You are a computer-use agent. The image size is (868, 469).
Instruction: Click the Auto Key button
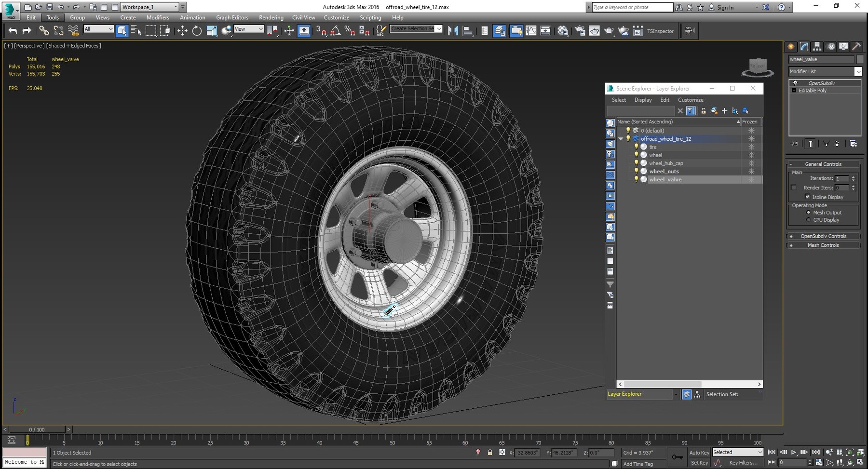tap(699, 453)
